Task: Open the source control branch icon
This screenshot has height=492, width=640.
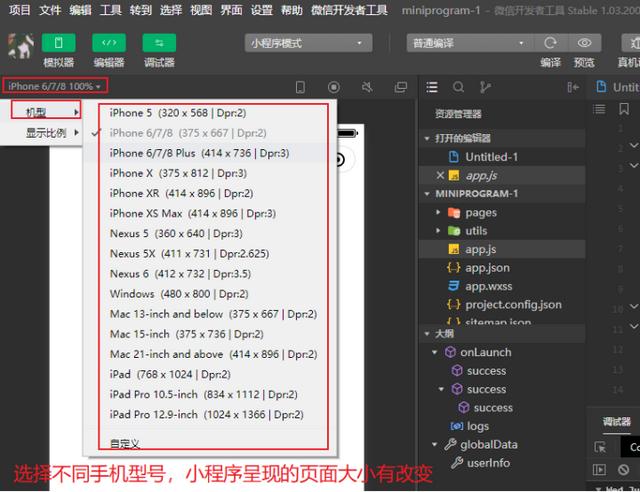Action: [x=485, y=88]
